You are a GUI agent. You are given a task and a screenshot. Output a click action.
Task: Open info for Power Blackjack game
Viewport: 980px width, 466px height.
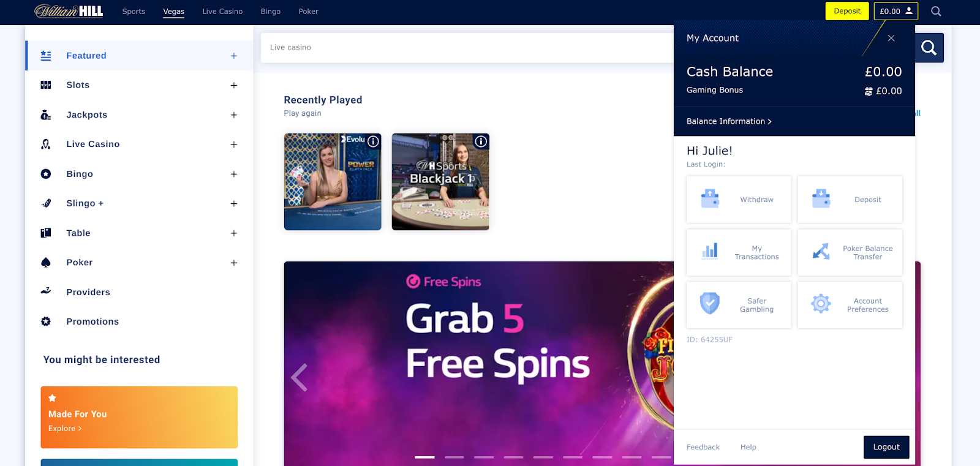[373, 141]
